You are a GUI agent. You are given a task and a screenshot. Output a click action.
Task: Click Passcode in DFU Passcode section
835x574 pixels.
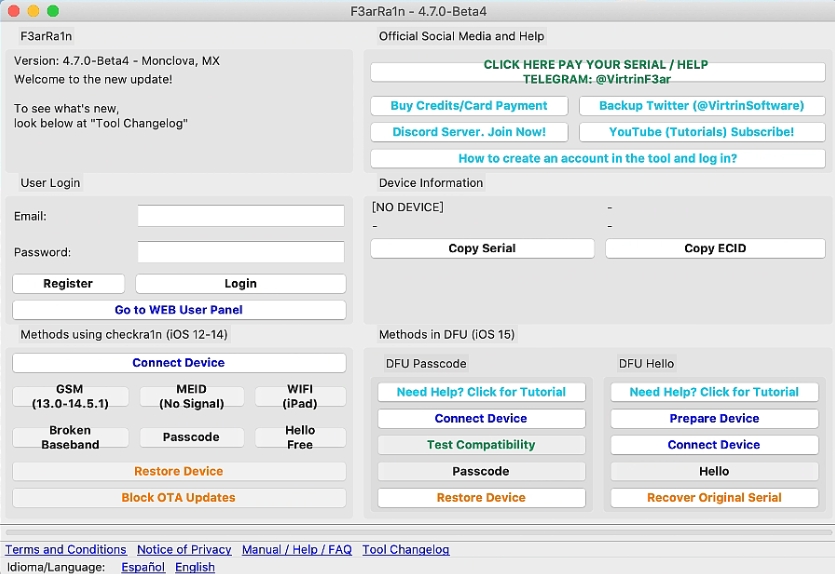tap(481, 471)
